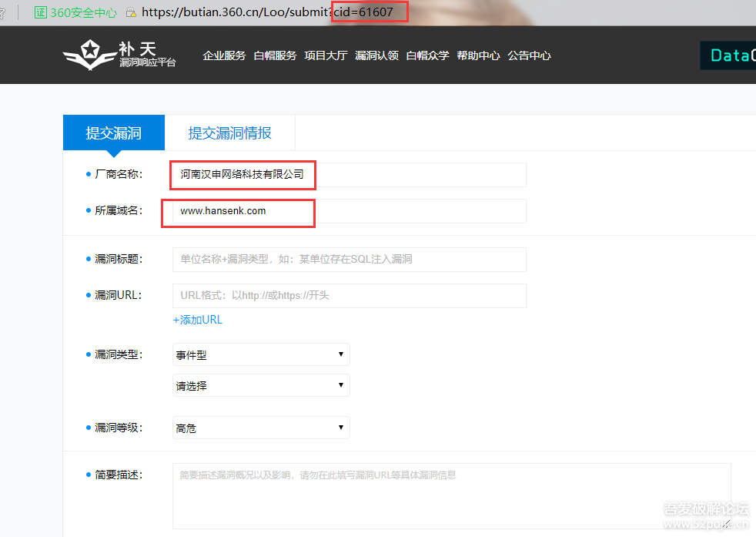Switch to 提交漏洞 tab
This screenshot has width=756, height=537.
coord(114,133)
